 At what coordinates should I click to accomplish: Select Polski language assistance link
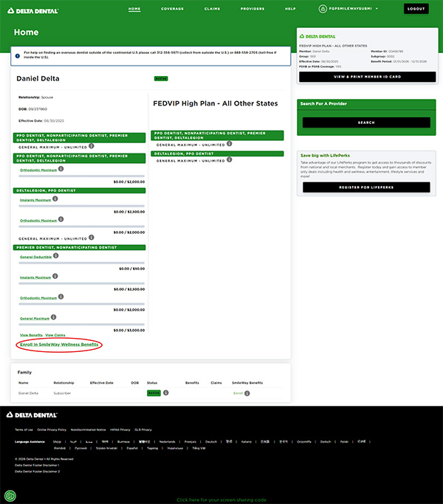coord(344,441)
